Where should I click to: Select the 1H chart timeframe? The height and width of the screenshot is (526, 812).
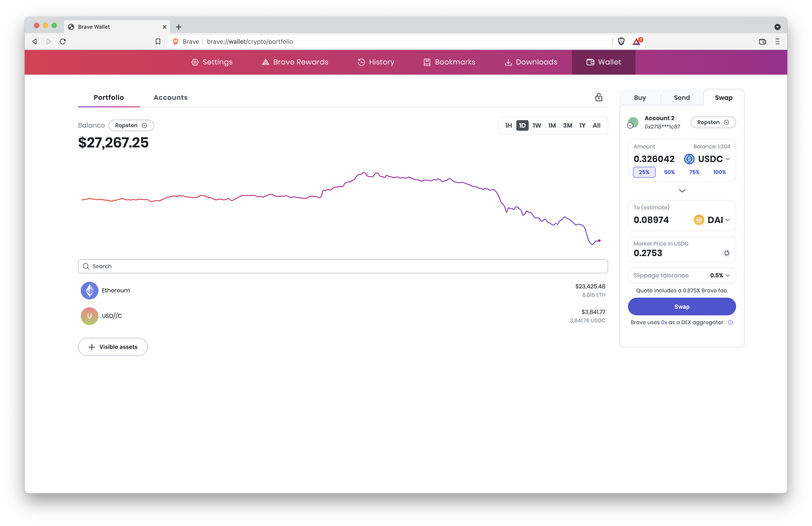coord(508,125)
